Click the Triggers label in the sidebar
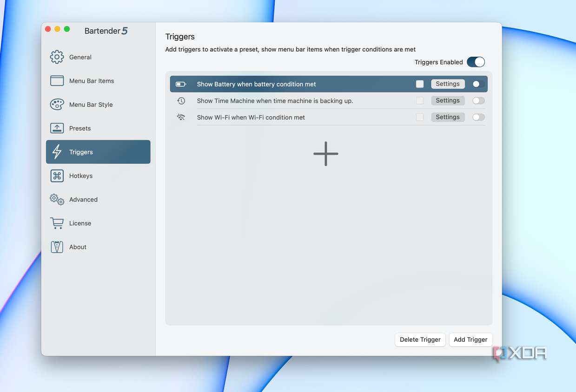The width and height of the screenshot is (576, 392). click(x=81, y=152)
